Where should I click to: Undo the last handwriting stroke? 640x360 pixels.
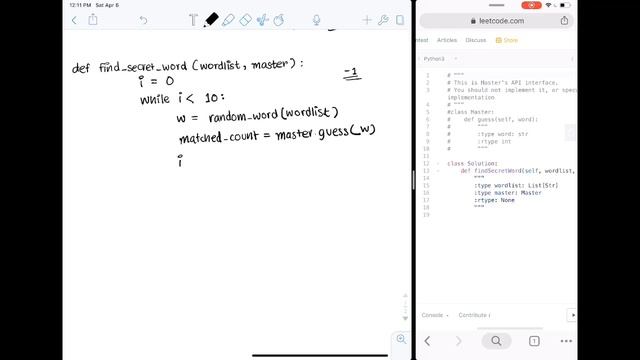point(143,20)
